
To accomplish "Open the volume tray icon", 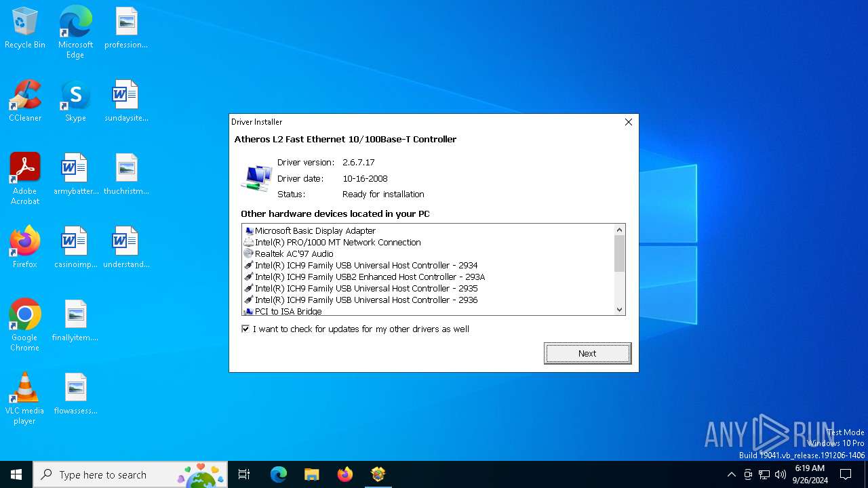I will (x=781, y=474).
